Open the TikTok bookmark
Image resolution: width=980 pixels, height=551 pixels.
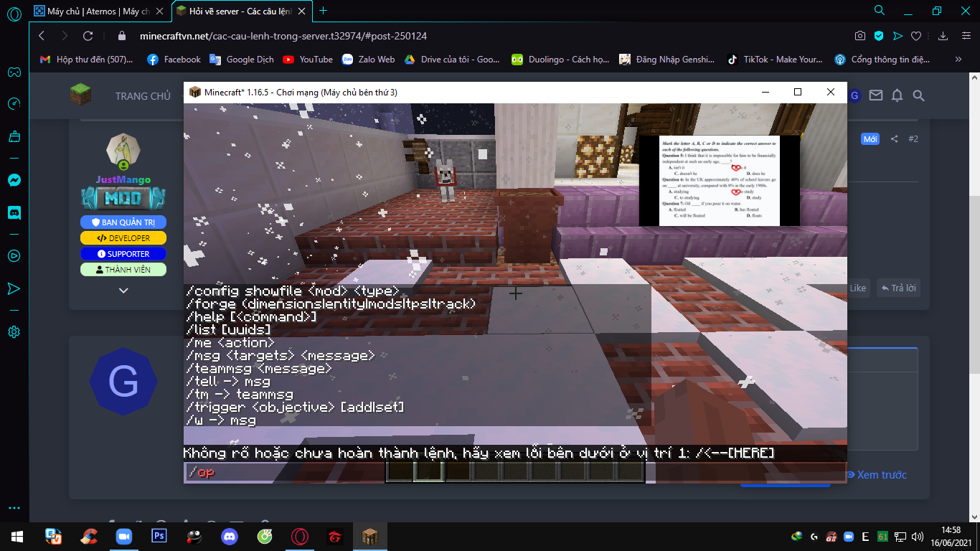[775, 60]
